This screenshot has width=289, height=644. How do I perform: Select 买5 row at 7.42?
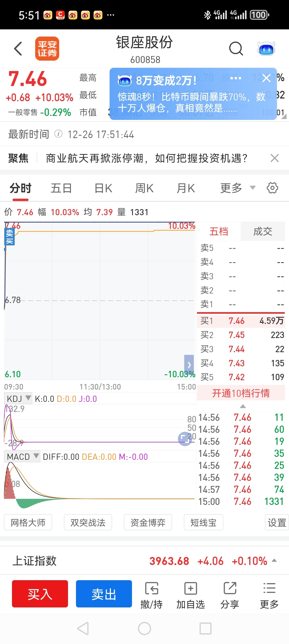coord(241,377)
